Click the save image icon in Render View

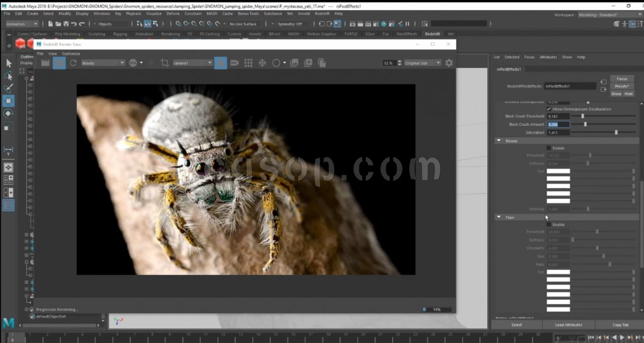(x=294, y=63)
